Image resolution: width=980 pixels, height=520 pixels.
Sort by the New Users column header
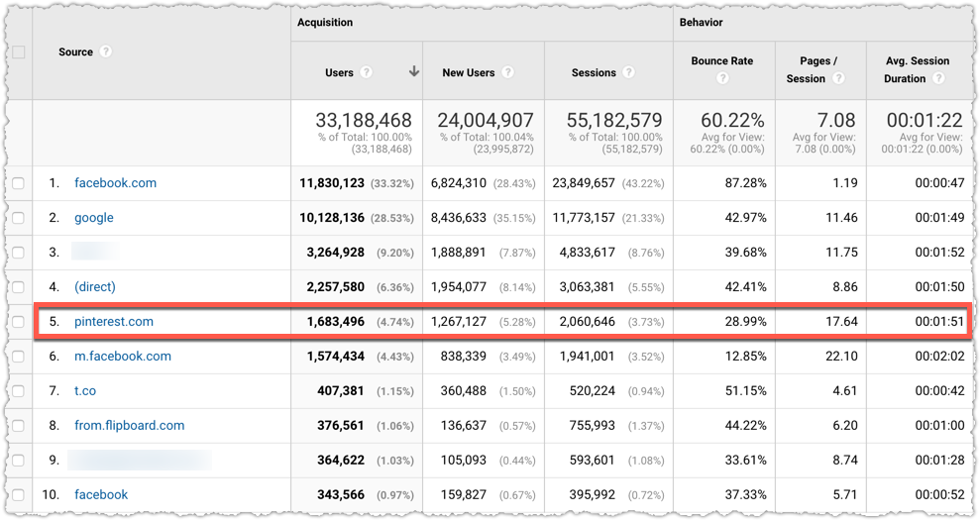(x=469, y=72)
